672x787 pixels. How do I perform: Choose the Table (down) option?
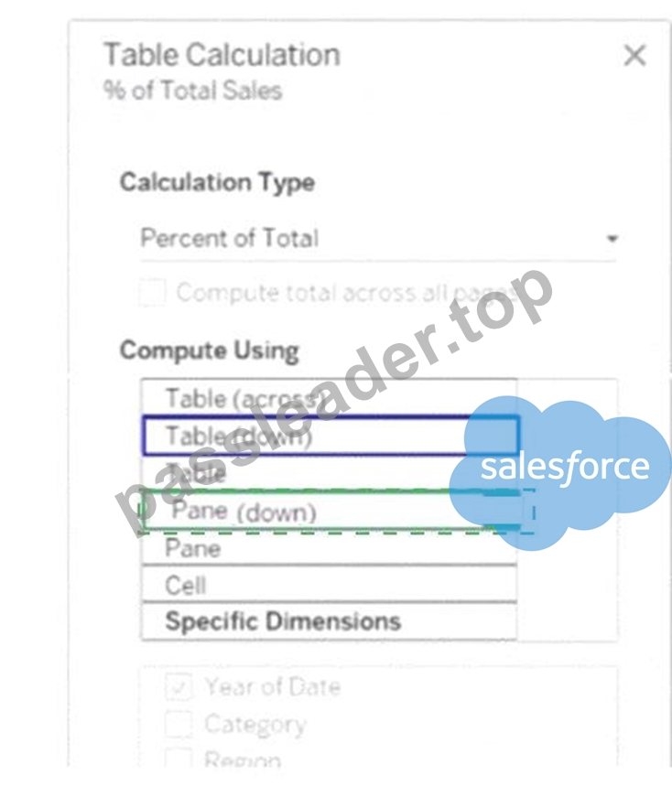tap(330, 436)
